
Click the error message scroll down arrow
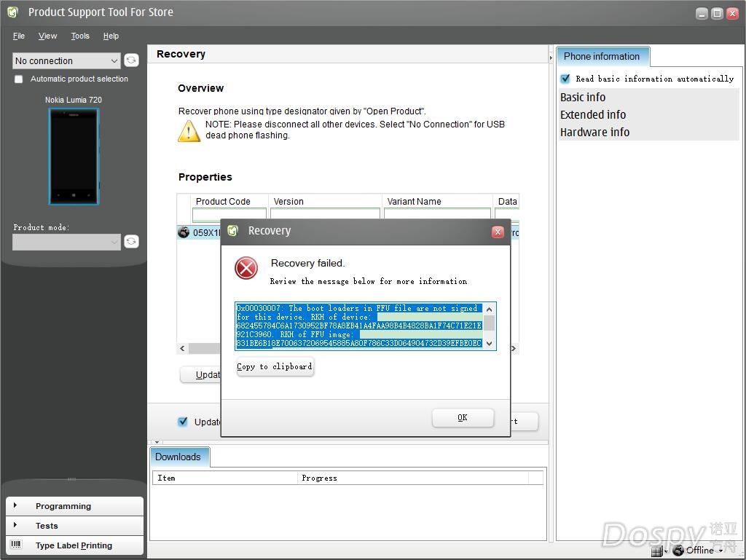[x=489, y=343]
